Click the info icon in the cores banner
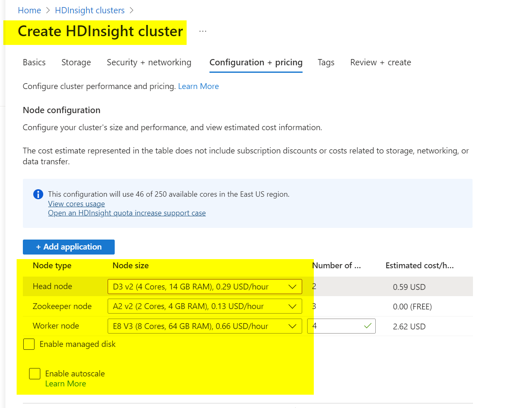 [38, 194]
